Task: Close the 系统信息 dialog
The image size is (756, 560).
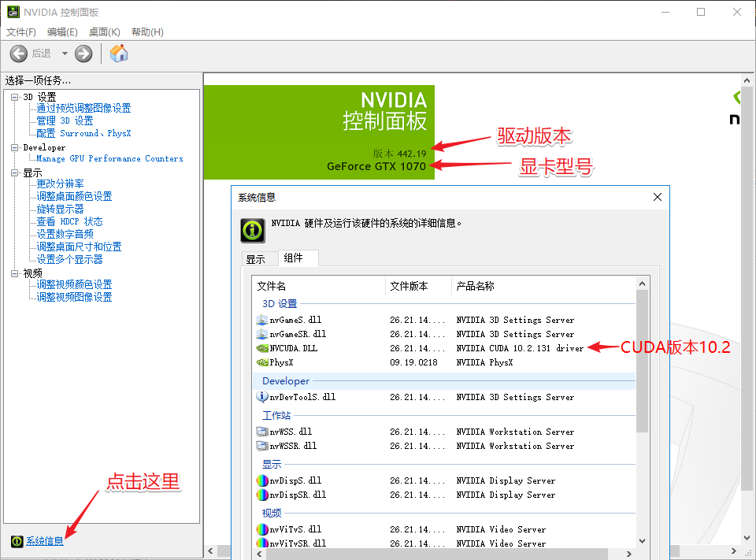Action: coord(657,197)
